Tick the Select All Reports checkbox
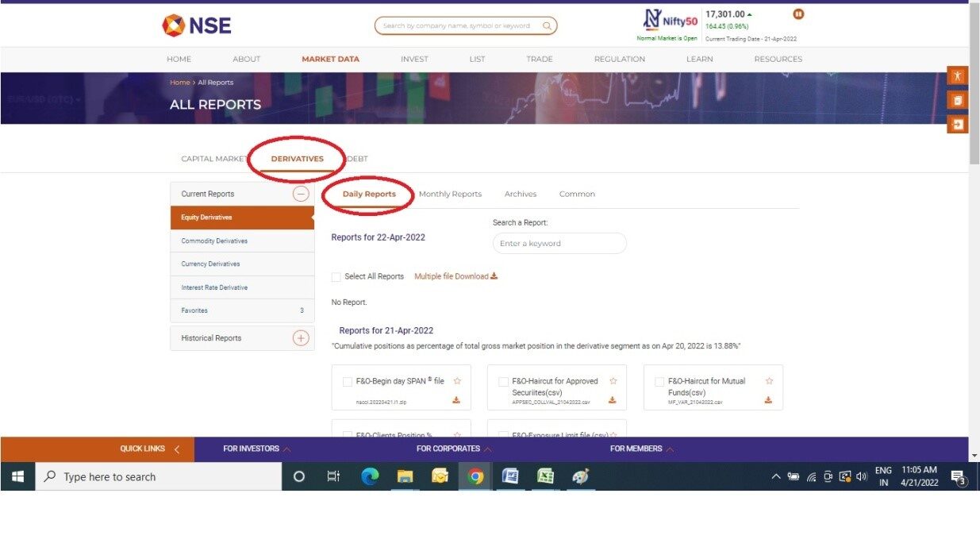The height and width of the screenshot is (551, 980). click(x=336, y=277)
